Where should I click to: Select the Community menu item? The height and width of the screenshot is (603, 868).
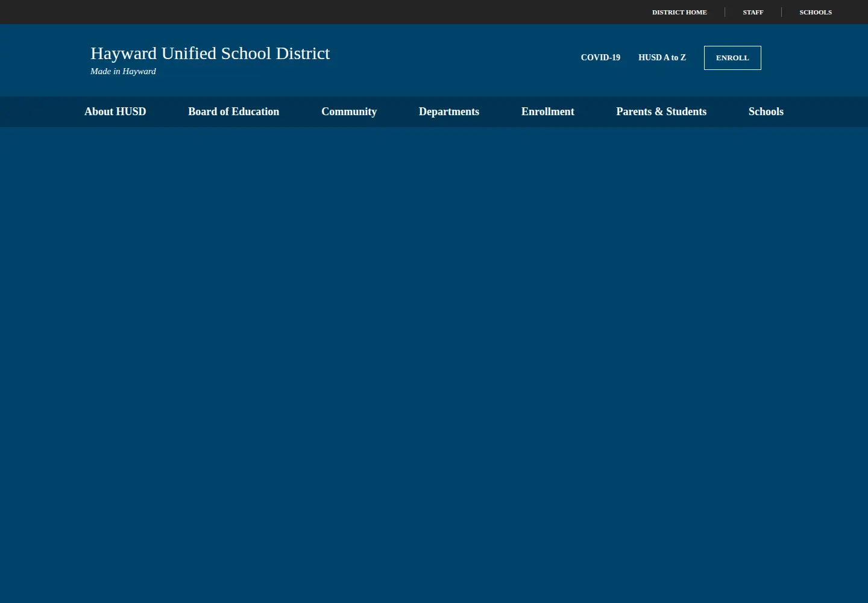tap(349, 112)
